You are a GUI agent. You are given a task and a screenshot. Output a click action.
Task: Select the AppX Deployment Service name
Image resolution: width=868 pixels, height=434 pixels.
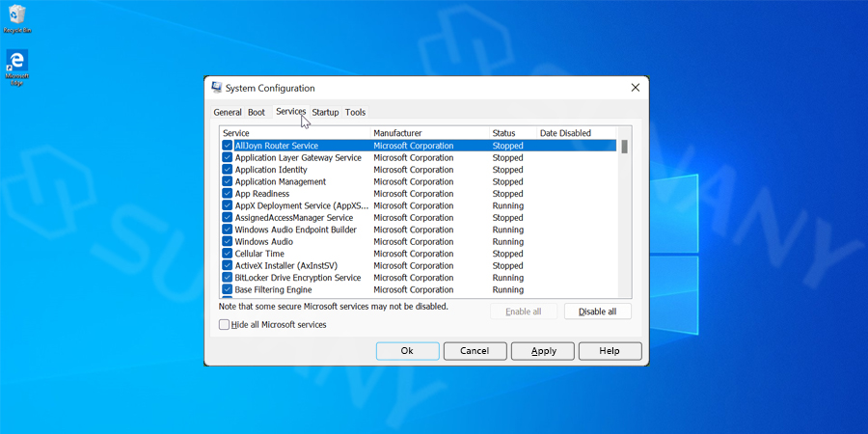302,205
